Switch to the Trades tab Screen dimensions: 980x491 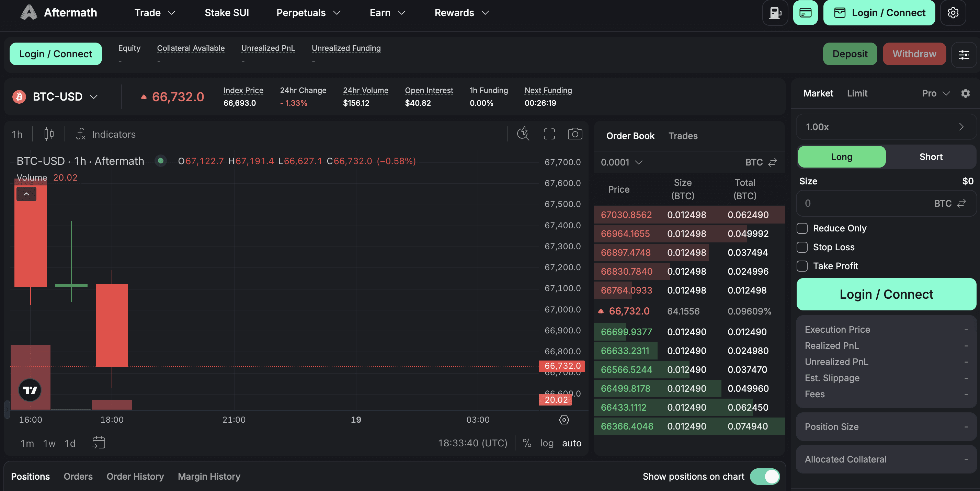[683, 136]
